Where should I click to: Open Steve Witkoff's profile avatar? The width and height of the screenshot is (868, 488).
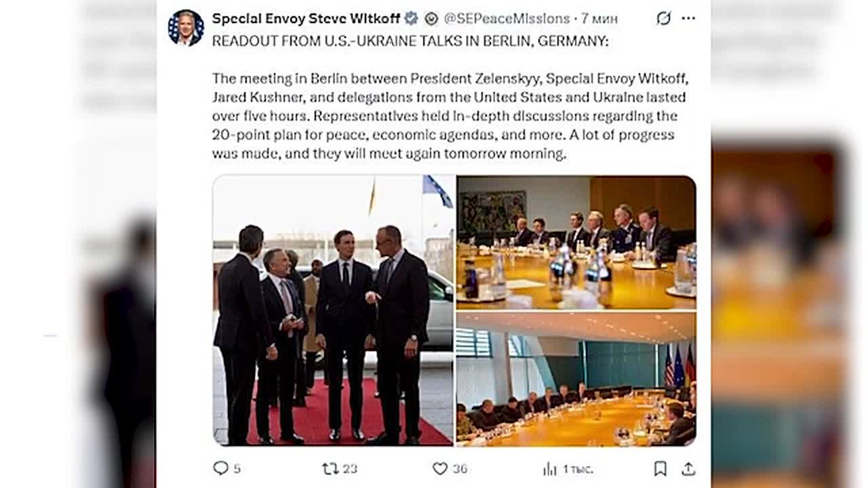185,28
